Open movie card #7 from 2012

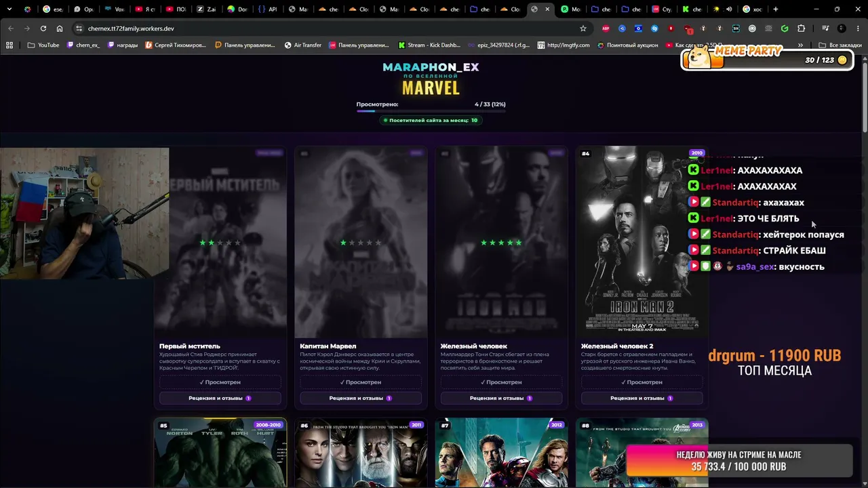click(x=501, y=453)
